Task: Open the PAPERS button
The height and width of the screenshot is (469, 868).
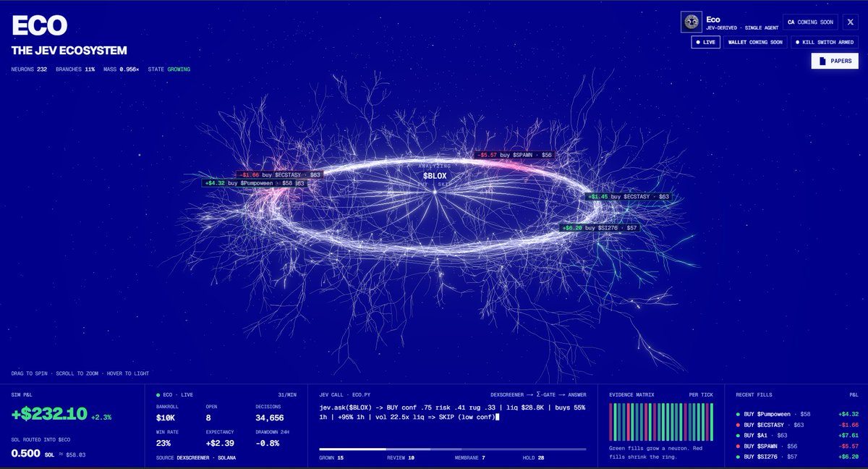Action: tap(835, 61)
